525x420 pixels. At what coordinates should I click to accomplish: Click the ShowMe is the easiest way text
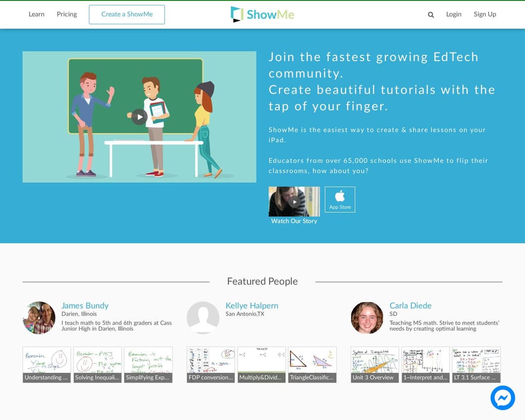377,135
